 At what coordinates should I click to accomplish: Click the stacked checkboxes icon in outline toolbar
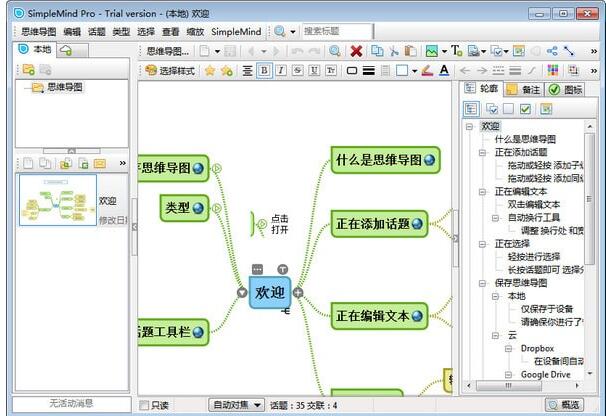(492, 109)
